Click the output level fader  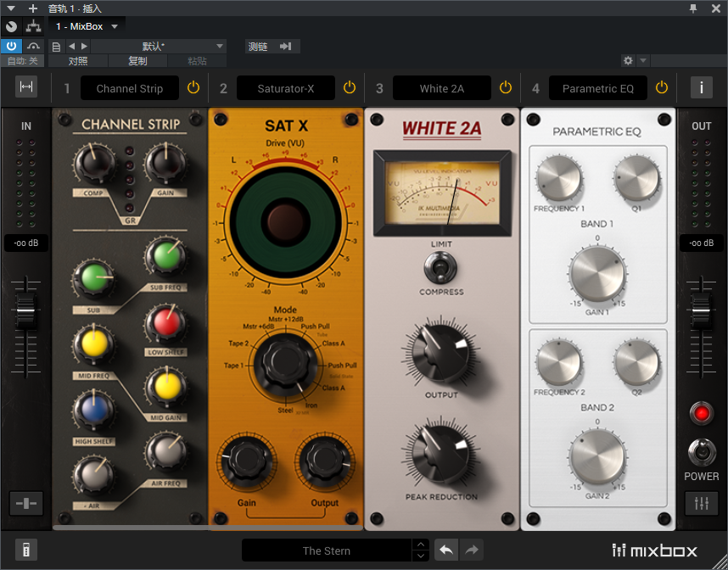click(x=701, y=311)
